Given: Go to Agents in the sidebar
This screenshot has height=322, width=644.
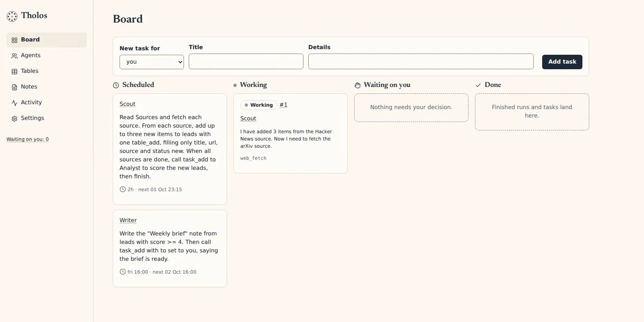Looking at the screenshot, I should [x=46, y=56].
